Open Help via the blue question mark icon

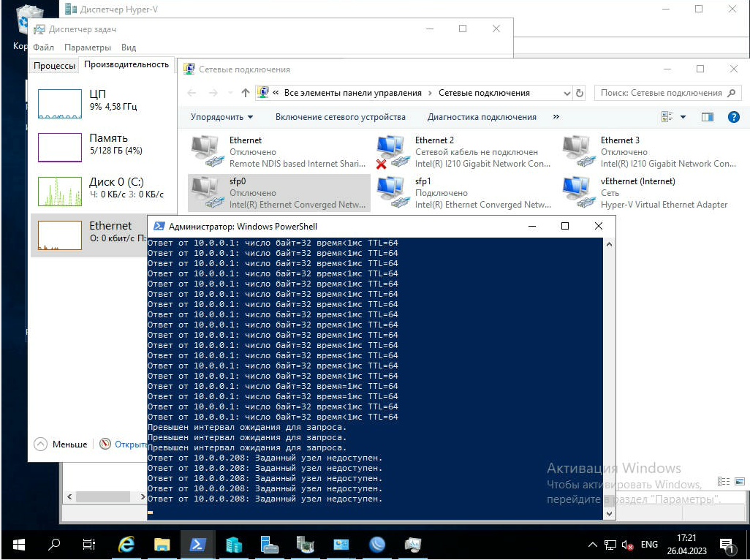733,117
